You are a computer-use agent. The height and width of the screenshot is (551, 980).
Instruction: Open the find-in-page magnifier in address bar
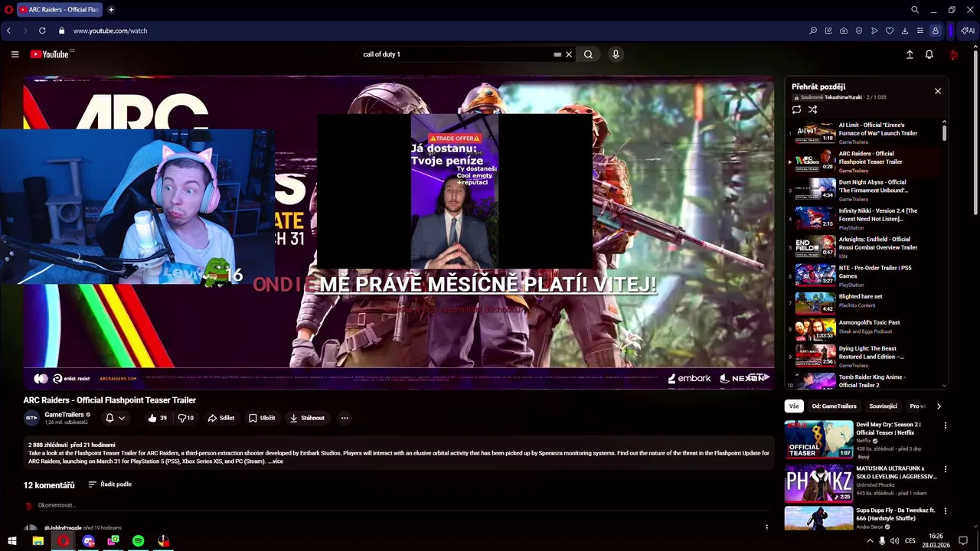tap(813, 31)
